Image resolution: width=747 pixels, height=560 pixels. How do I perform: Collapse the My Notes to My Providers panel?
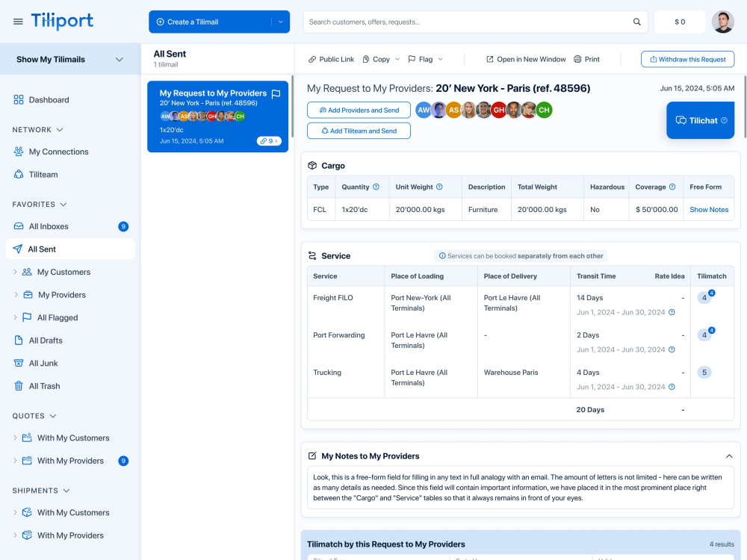729,456
